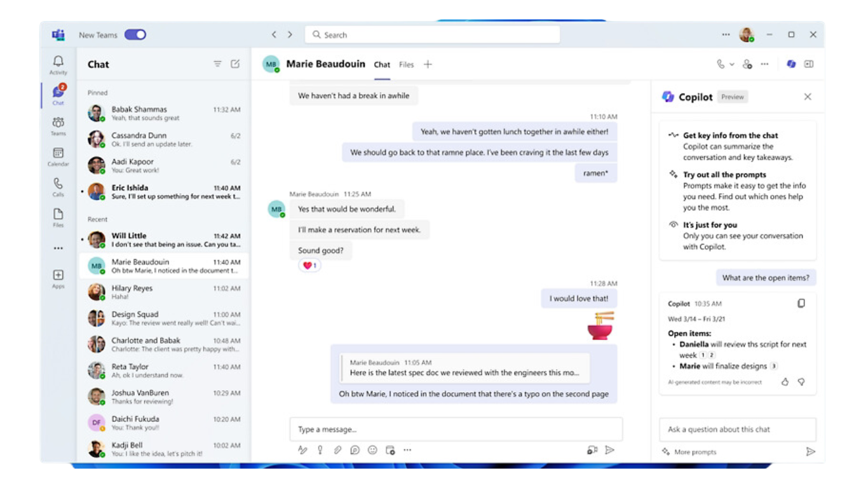Go back with the left arrow
Image resolution: width=868 pixels, height=488 pixels.
tap(274, 35)
